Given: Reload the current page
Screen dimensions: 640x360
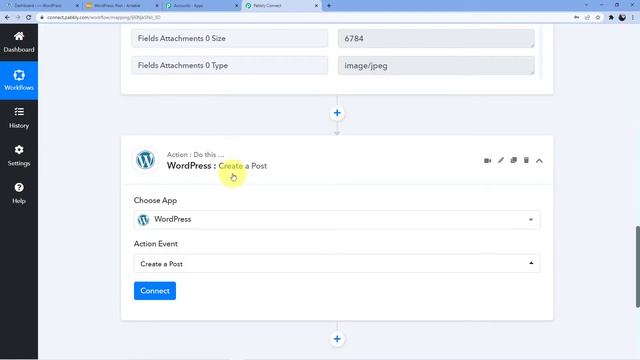Looking at the screenshot, I should [29, 18].
